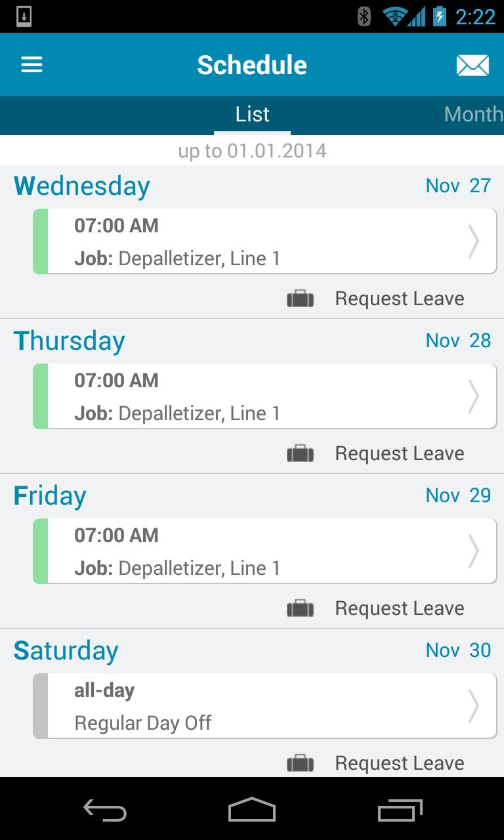Viewport: 504px width, 840px height.
Task: Open the messages envelope icon
Action: 472,65
